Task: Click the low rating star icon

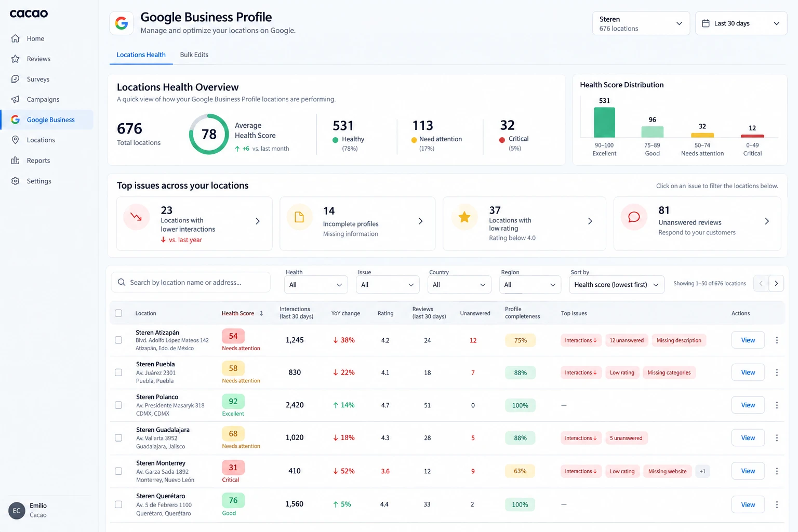Action: coord(464,217)
